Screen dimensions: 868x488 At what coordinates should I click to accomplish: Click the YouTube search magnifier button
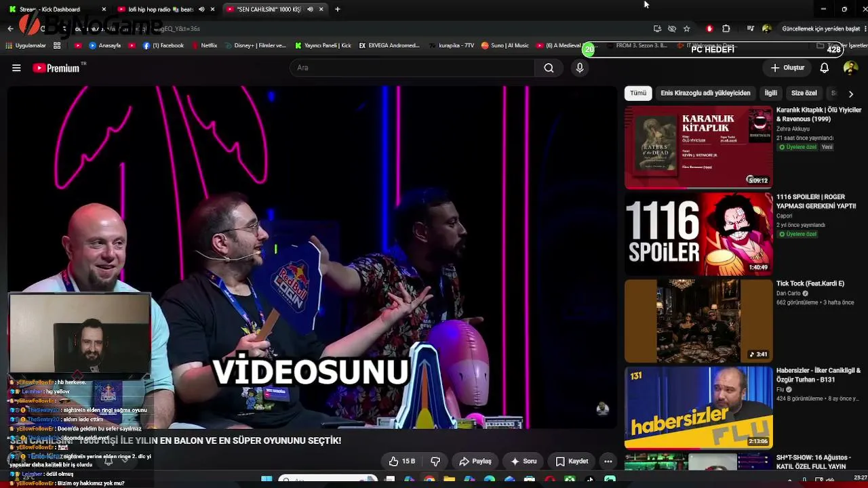(x=549, y=68)
